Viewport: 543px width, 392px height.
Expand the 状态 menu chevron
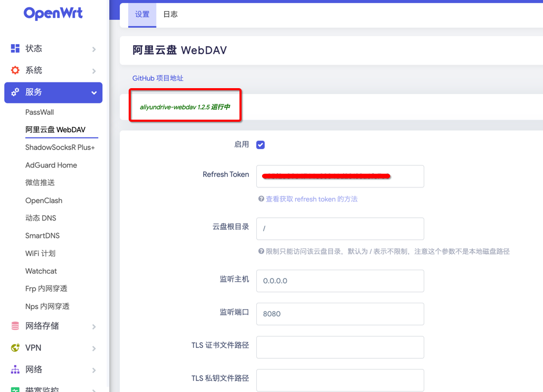pyautogui.click(x=94, y=49)
